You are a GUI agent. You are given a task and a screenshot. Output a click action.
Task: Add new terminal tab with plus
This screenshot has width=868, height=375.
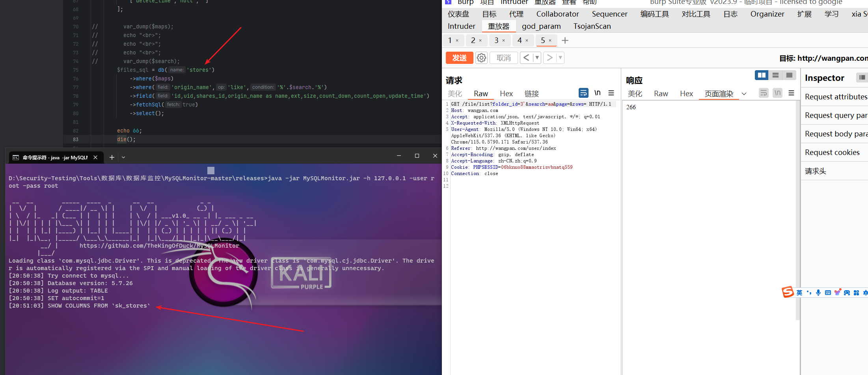click(x=112, y=157)
